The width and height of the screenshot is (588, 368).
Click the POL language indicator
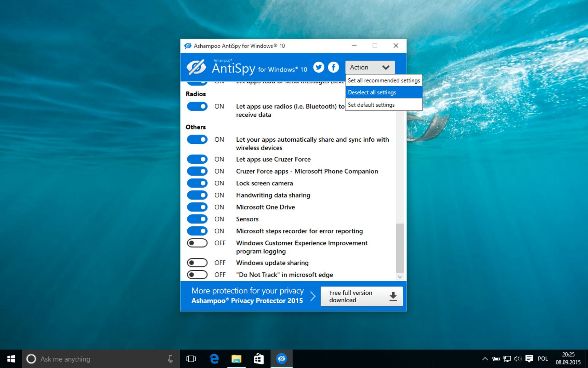coord(543,359)
